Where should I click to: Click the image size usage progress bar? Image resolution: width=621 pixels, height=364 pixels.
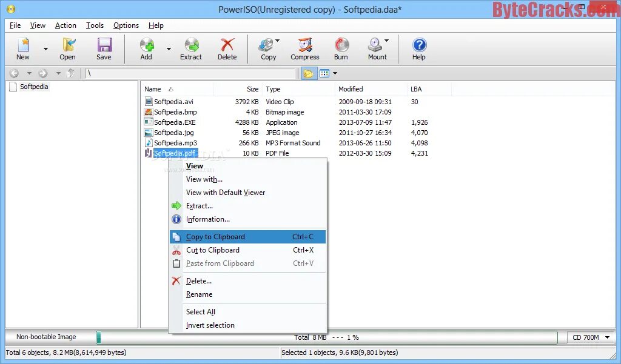327,337
